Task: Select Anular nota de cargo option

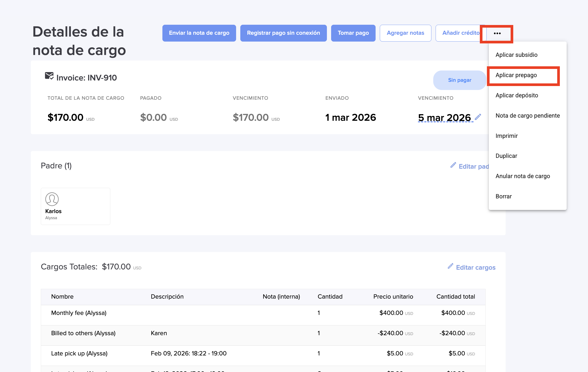Action: click(522, 176)
